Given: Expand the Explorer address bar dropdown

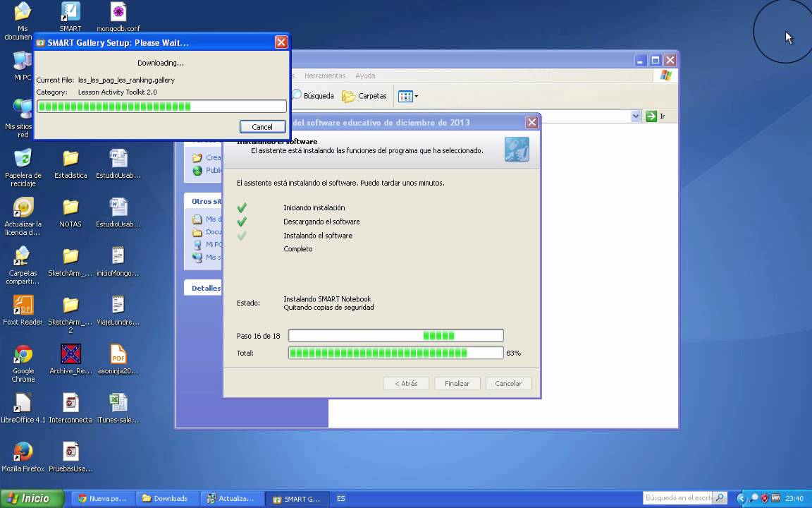Looking at the screenshot, I should pyautogui.click(x=636, y=116).
